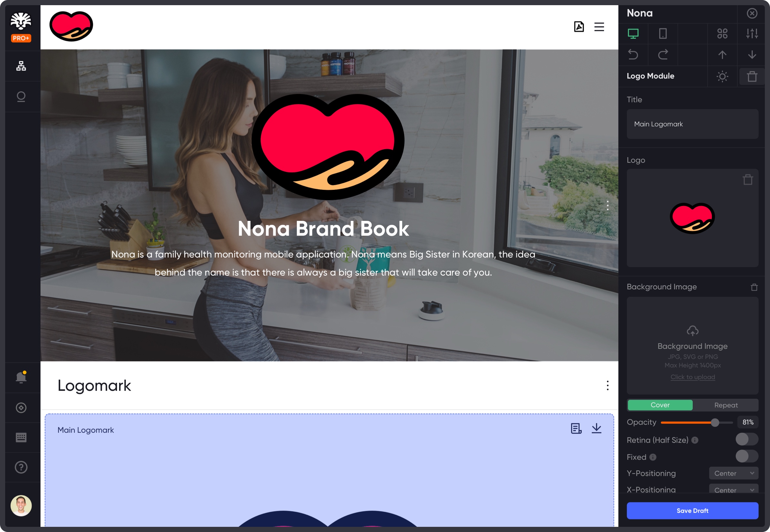This screenshot has width=770, height=532.
Task: Open the PDF export icon in top bar
Action: click(x=579, y=27)
